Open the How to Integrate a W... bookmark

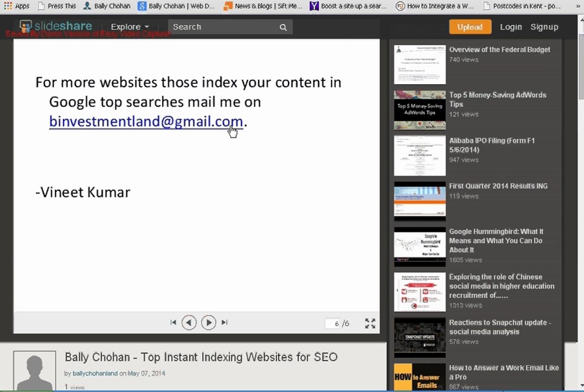click(434, 6)
